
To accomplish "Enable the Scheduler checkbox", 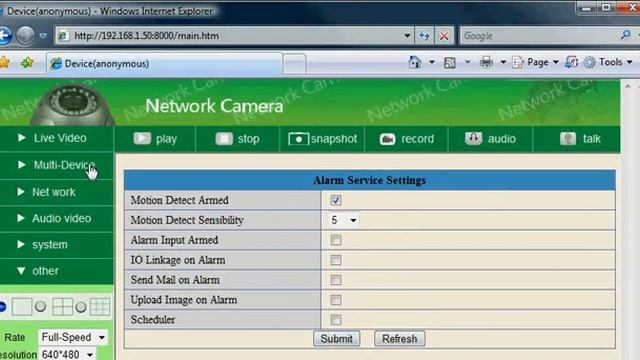I will pos(336,320).
